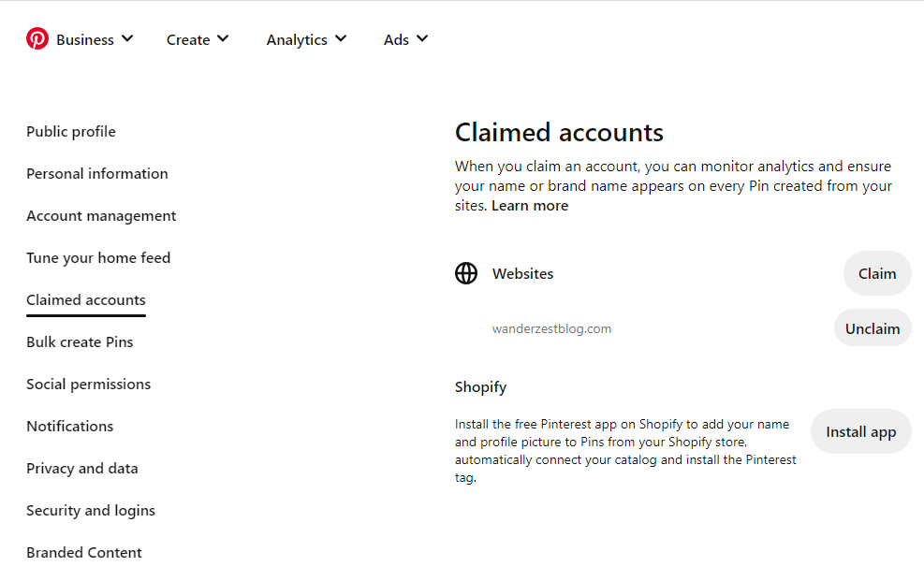The width and height of the screenshot is (924, 581).
Task: Install the Shopify Pinterest app
Action: [x=861, y=431]
